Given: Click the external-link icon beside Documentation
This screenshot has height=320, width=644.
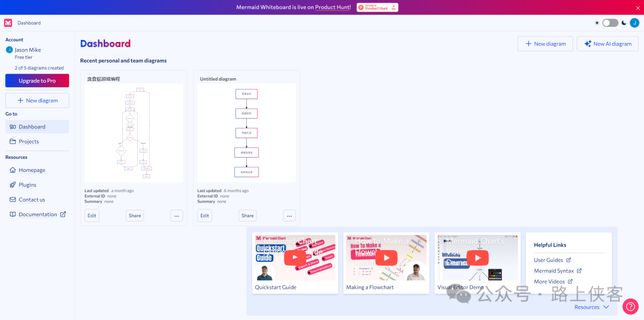Looking at the screenshot, I should 63,214.
